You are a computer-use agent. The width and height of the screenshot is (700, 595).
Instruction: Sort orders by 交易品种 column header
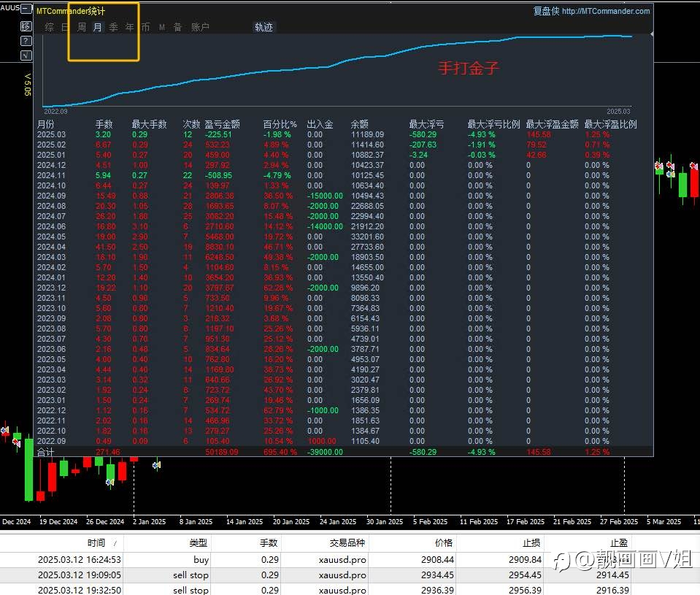347,542
